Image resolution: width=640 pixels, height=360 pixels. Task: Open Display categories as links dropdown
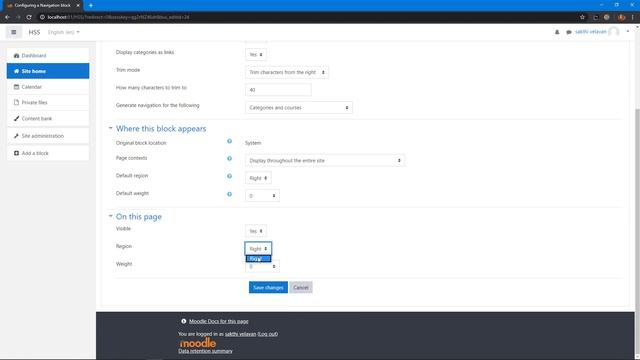tap(256, 54)
